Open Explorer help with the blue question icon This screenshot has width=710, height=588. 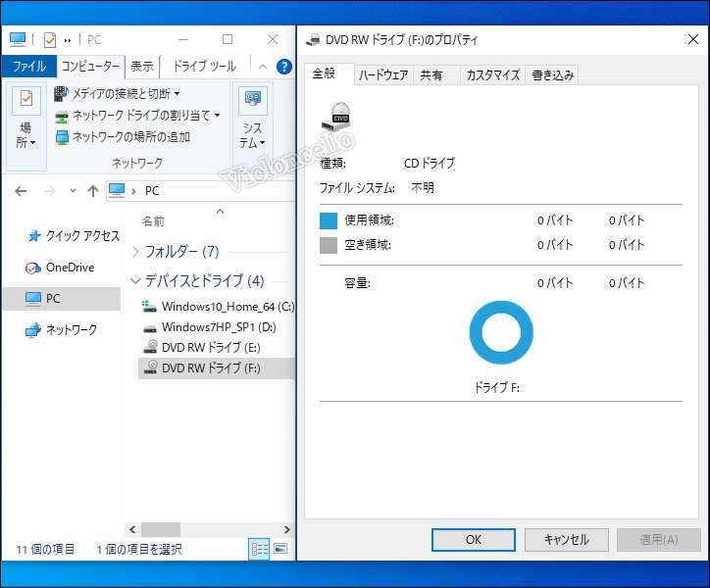point(284,67)
